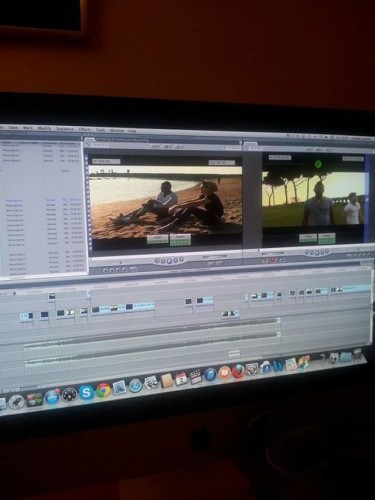This screenshot has width=375, height=500.
Task: Click the Play button in the Canvas transport
Action: pyautogui.click(x=317, y=252)
